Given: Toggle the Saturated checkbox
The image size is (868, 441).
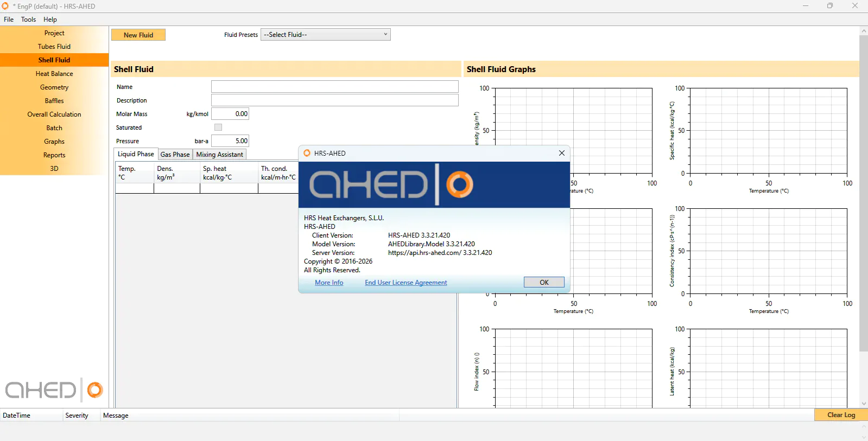Looking at the screenshot, I should [x=218, y=127].
